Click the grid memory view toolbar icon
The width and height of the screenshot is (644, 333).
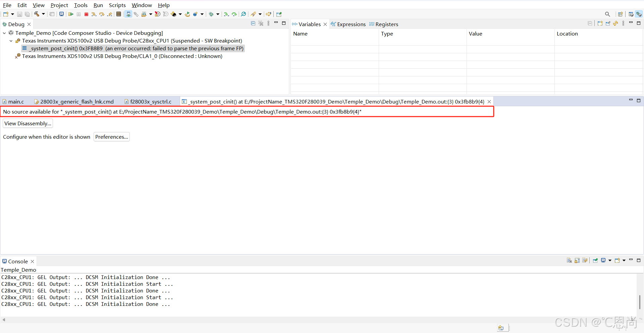[119, 14]
